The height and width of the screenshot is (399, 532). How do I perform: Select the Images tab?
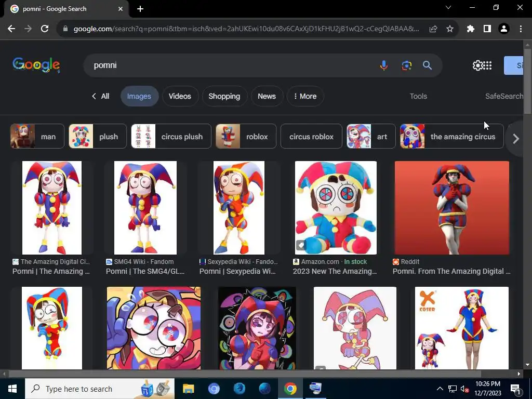tap(139, 96)
